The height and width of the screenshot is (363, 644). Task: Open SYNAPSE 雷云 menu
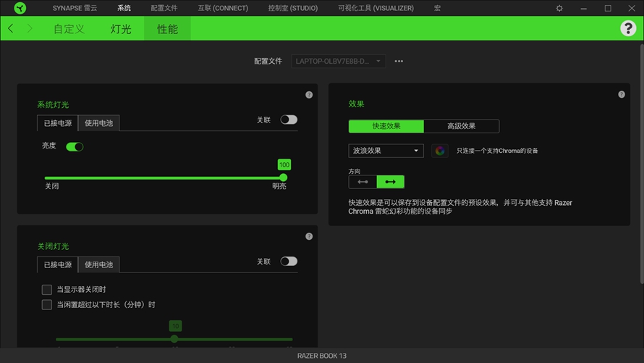(75, 8)
